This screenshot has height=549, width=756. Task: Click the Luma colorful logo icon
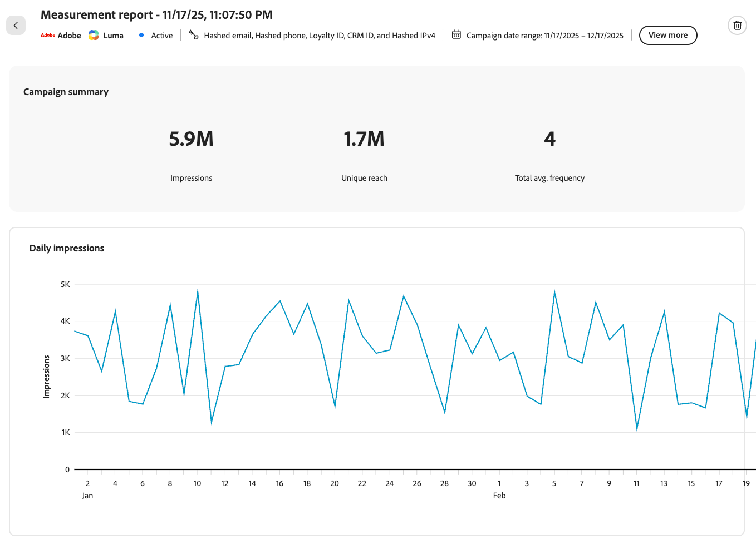[x=94, y=35]
